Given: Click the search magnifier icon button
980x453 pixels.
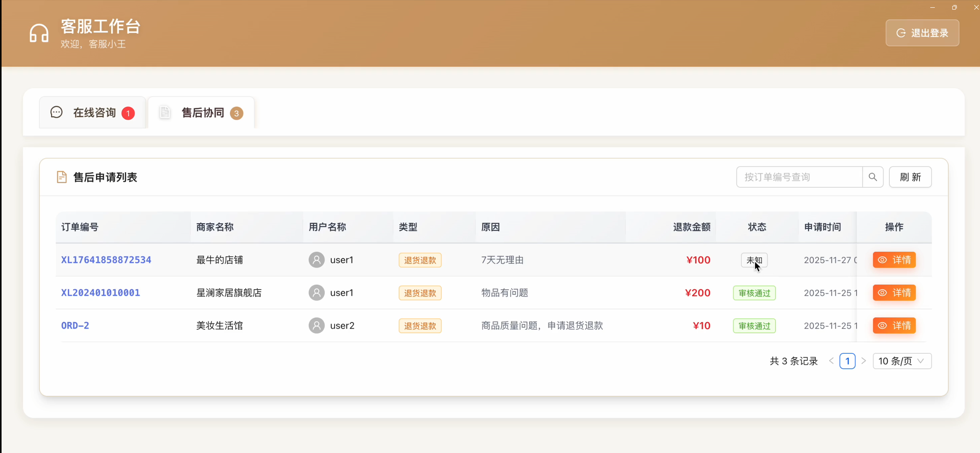Looking at the screenshot, I should (x=872, y=177).
